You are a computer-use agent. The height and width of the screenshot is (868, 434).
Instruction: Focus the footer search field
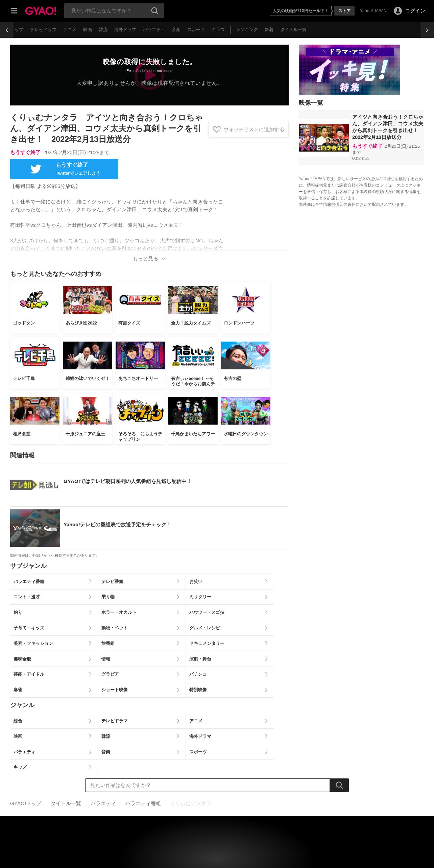tap(208, 785)
